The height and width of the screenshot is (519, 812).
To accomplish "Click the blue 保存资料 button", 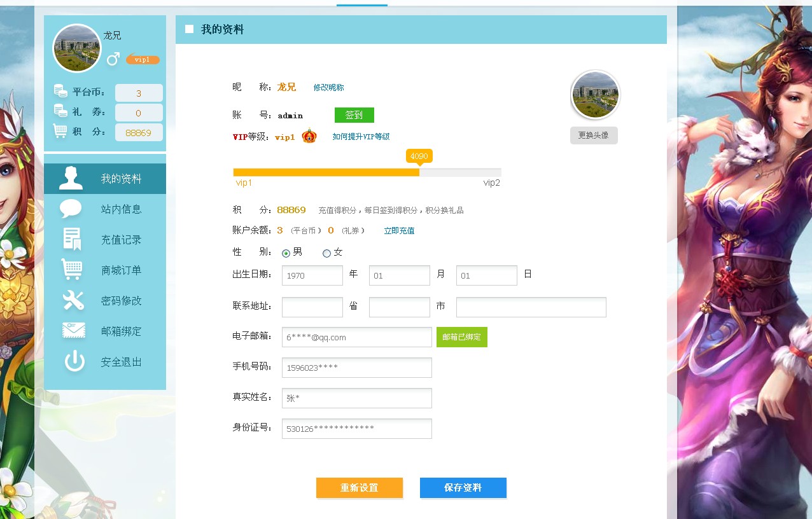I will coord(463,488).
